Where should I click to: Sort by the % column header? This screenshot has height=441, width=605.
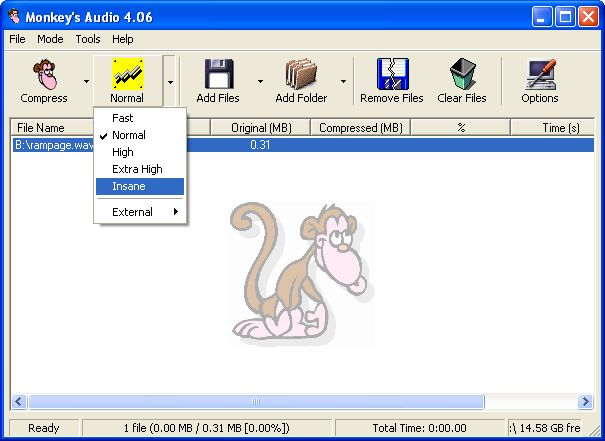(461, 127)
